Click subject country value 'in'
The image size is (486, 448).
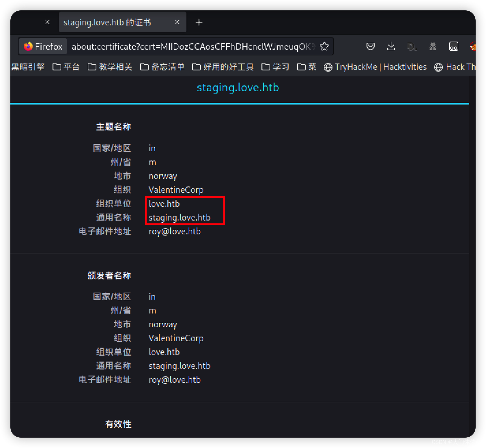tap(152, 148)
